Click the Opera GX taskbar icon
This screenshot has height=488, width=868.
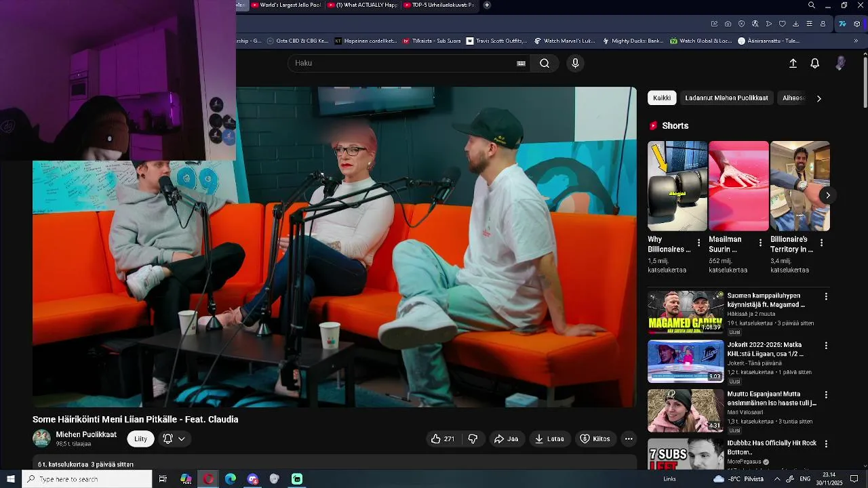[208, 479]
